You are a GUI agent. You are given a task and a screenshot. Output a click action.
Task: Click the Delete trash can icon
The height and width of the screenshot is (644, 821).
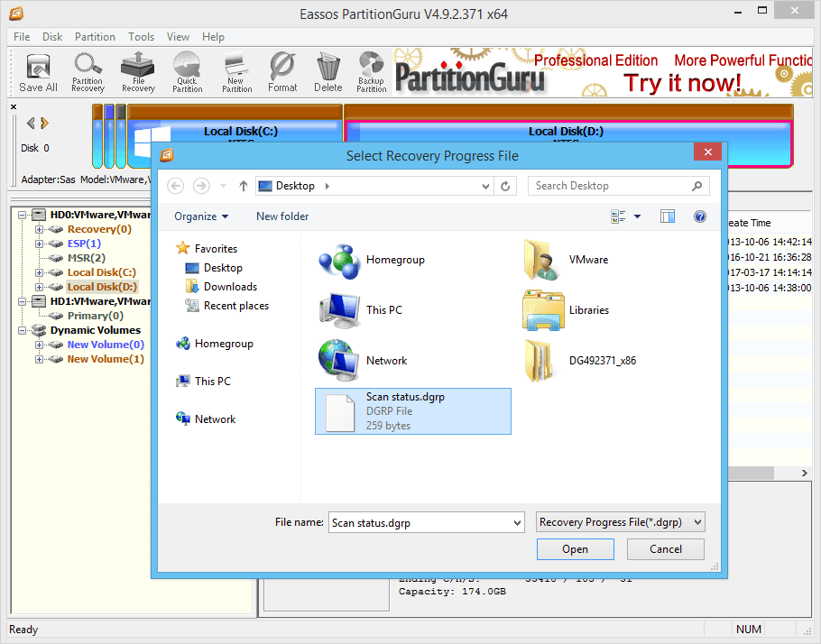tap(328, 73)
